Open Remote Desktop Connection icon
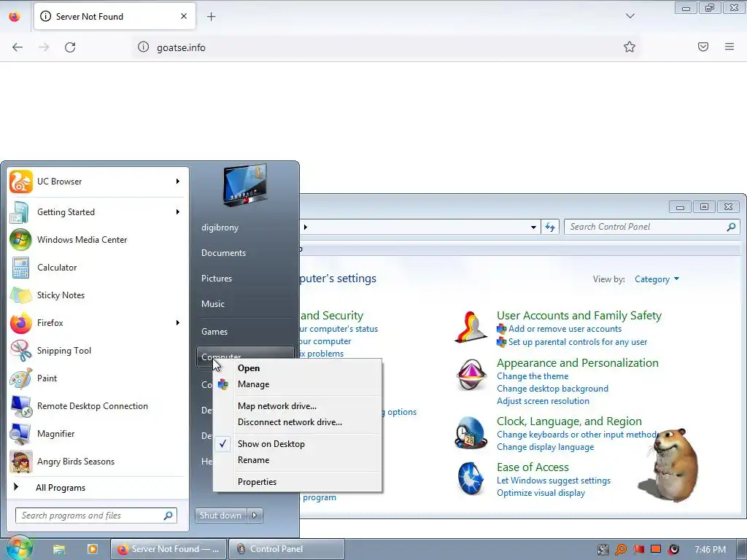747x560 pixels. point(20,406)
